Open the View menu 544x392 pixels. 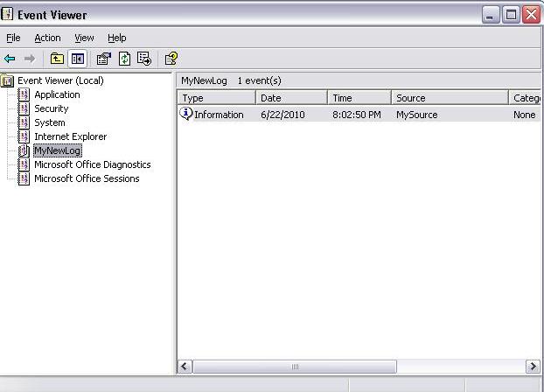coord(84,38)
